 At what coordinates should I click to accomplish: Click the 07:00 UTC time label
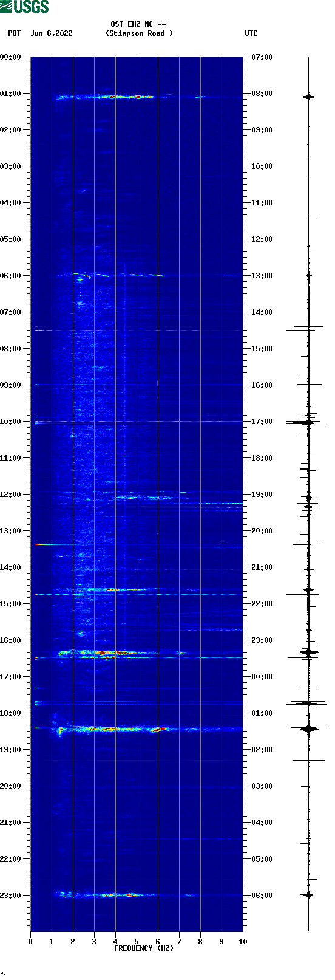(262, 57)
